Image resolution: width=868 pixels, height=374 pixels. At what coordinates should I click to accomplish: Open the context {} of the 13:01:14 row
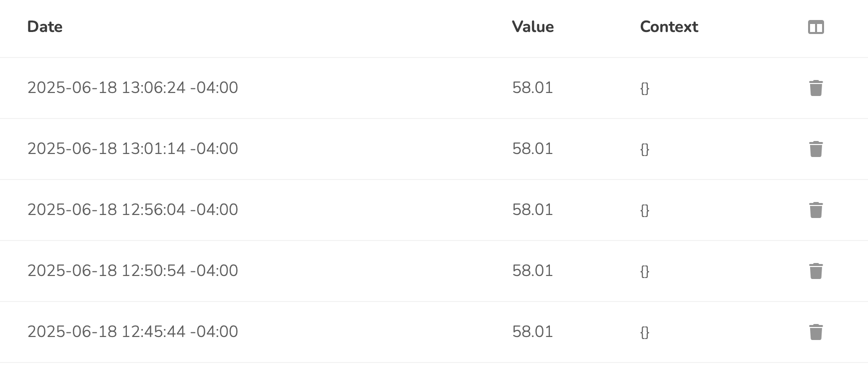(645, 149)
